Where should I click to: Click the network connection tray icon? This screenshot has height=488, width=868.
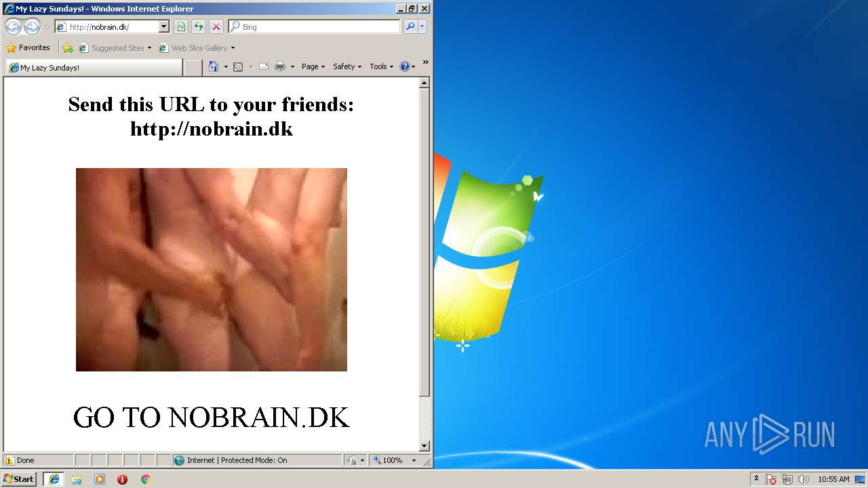pyautogui.click(x=787, y=479)
